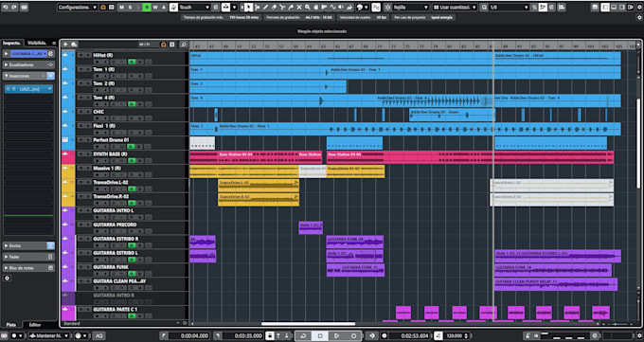Click the Stop transport button
The height and width of the screenshot is (342, 644).
[x=320, y=335]
